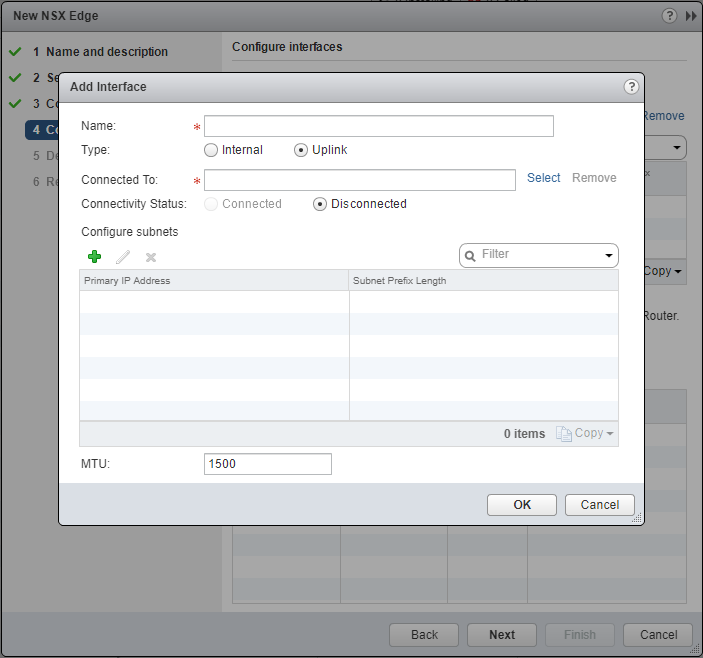Go to step 1 Name and description
Viewport: 703px width, 658px height.
106,52
